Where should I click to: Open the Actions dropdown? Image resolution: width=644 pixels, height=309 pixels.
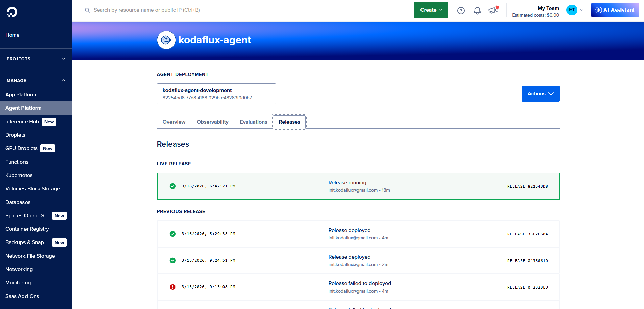(540, 94)
